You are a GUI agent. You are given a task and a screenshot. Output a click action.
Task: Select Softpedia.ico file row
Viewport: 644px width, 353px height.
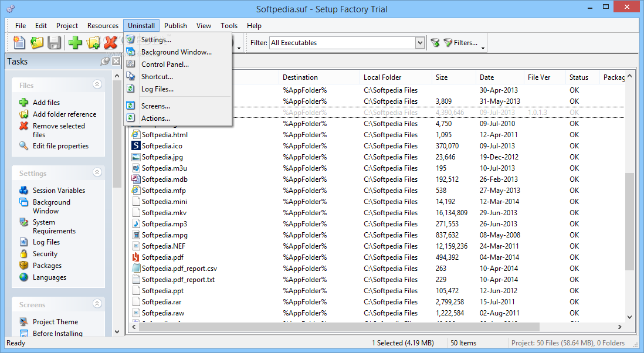pyautogui.click(x=377, y=145)
